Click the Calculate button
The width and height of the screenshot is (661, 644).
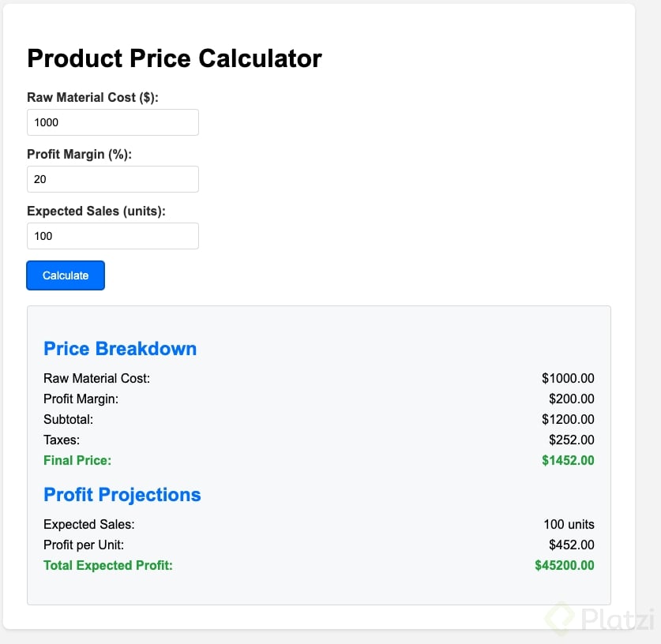[66, 275]
